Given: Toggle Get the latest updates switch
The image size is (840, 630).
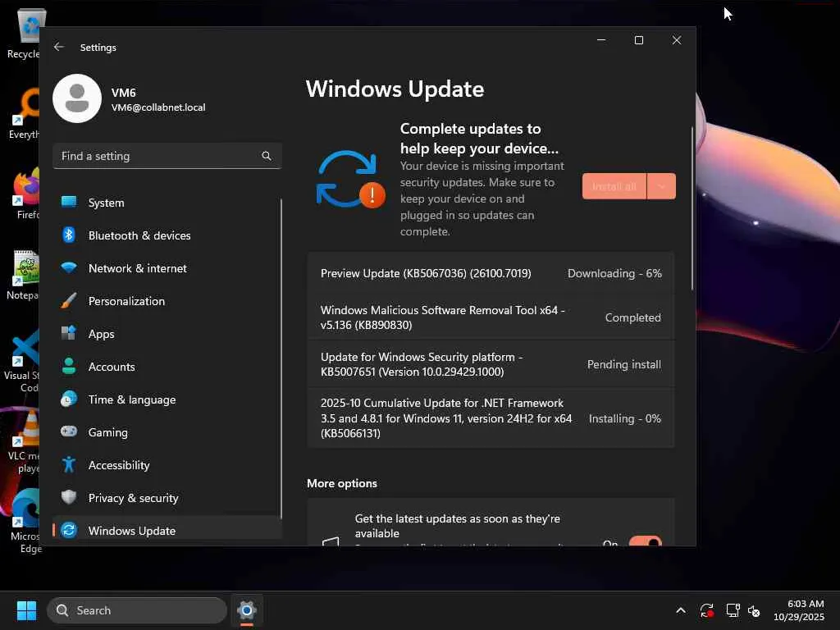Looking at the screenshot, I should coord(645,541).
